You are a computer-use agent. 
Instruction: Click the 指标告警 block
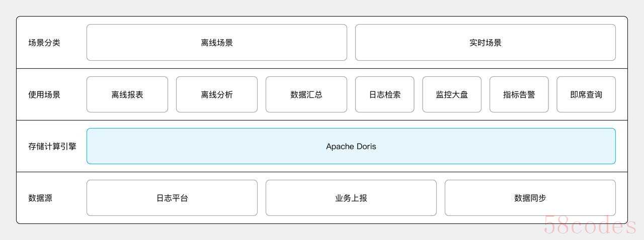519,94
